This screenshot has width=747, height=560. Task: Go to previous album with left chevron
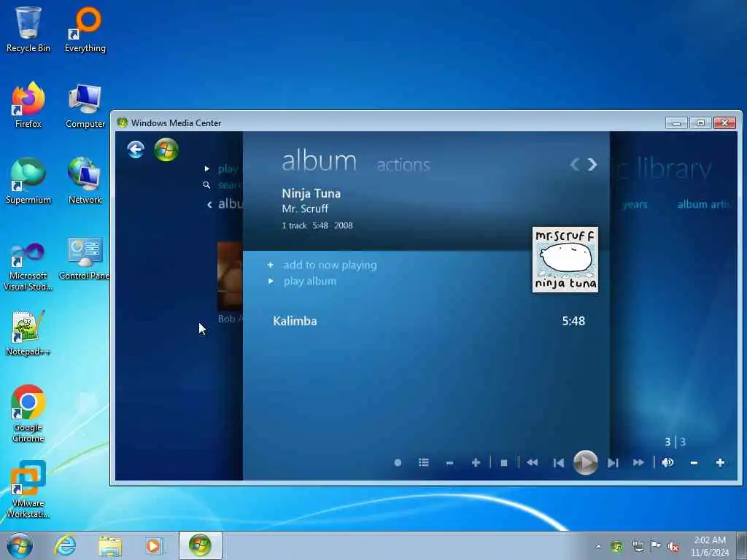click(575, 164)
